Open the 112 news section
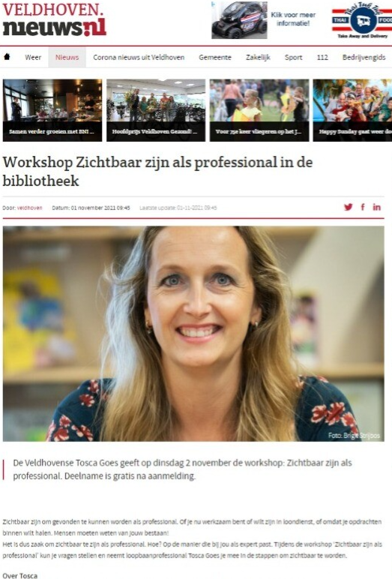This screenshot has width=392, height=579. click(x=322, y=57)
